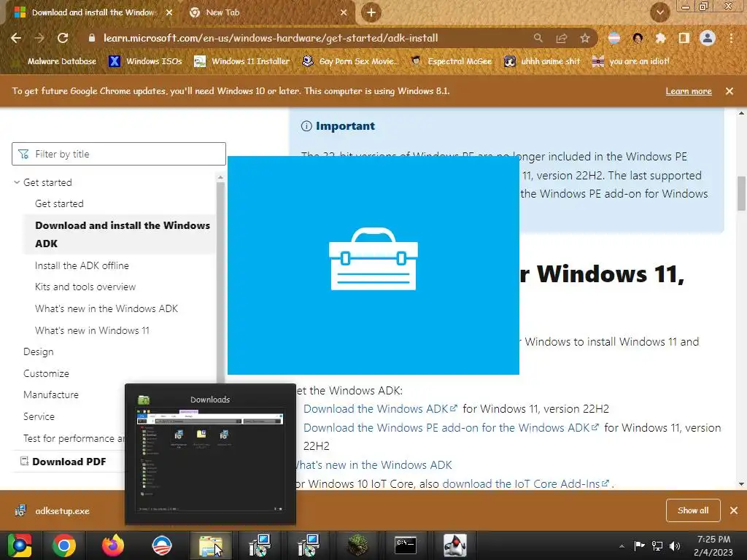
Task: Open adksetup.exe from the download bar
Action: (x=53, y=511)
